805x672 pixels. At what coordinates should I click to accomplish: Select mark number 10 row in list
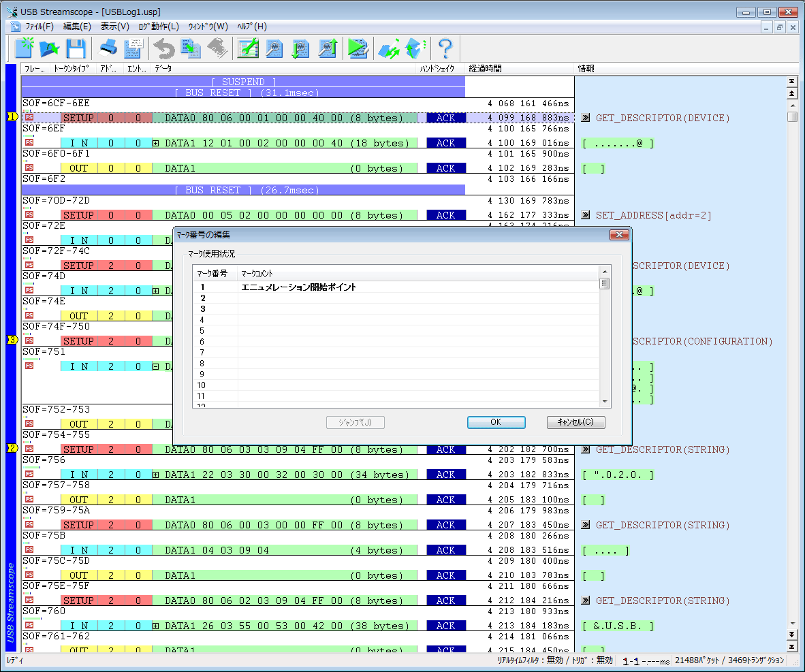[395, 385]
